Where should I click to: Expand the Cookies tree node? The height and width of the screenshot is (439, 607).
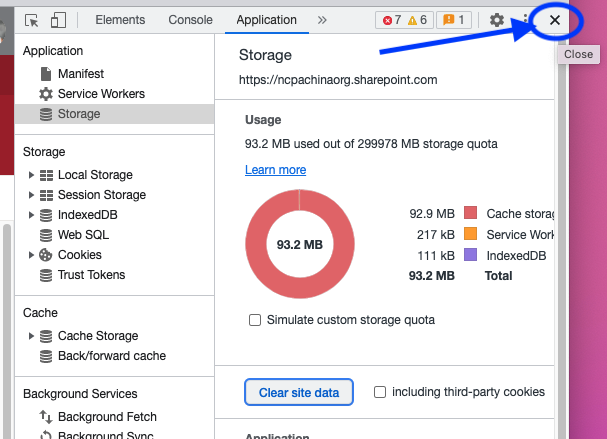coord(32,255)
